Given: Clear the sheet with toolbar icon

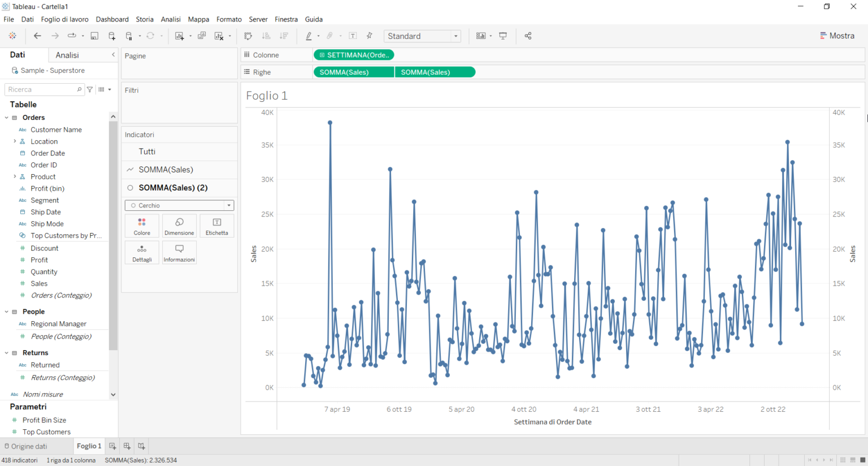Looking at the screenshot, I should click(x=219, y=36).
